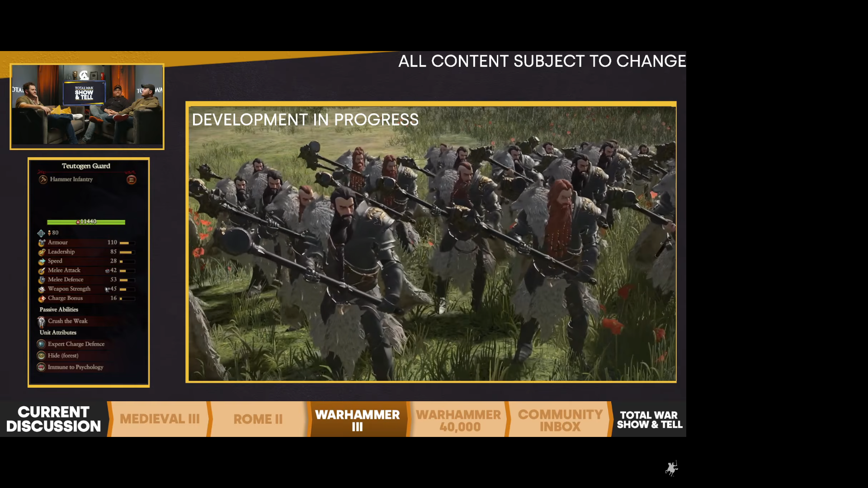
Task: Switch to the Medieval III segment tab
Action: pyautogui.click(x=160, y=419)
